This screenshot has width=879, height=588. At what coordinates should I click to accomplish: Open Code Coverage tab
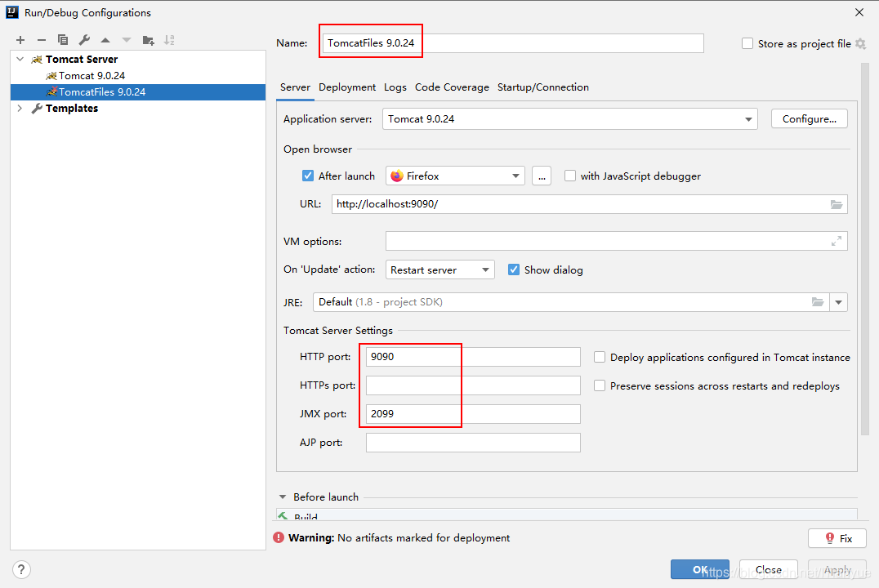(x=452, y=87)
